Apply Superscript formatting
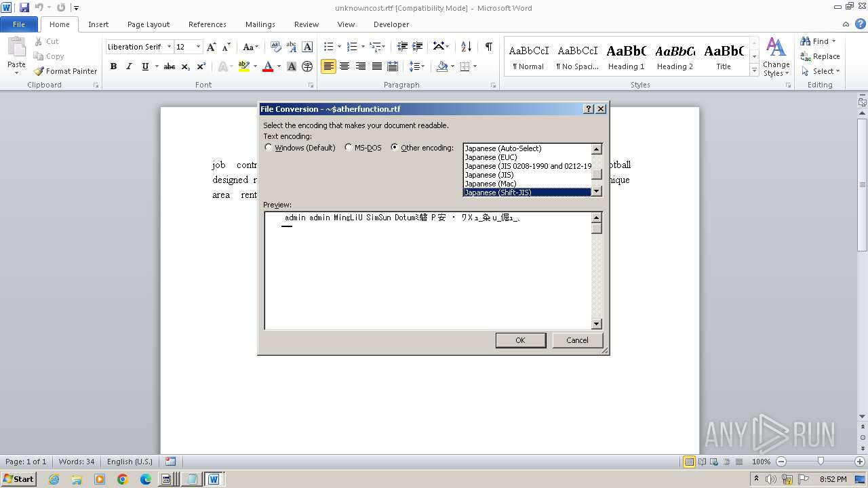 tap(201, 66)
